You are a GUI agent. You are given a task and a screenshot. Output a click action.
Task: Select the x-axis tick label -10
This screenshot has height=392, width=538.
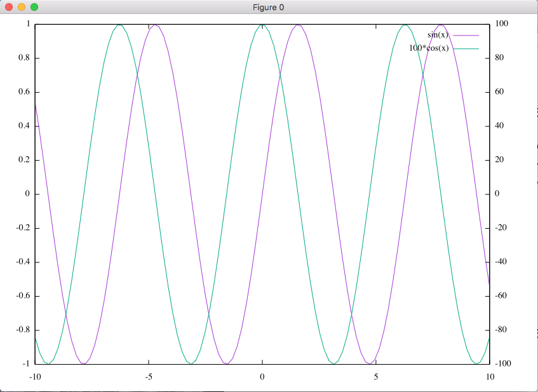point(36,376)
